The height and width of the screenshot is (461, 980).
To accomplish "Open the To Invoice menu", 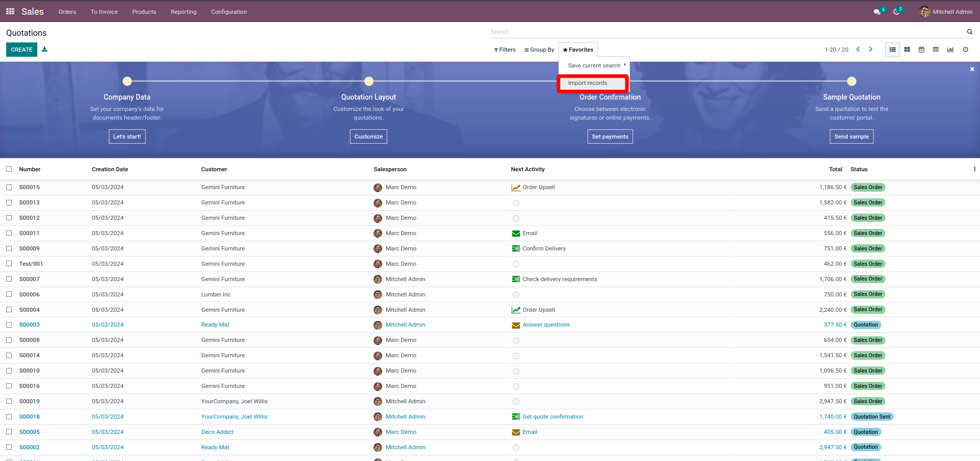I will pyautogui.click(x=104, y=12).
